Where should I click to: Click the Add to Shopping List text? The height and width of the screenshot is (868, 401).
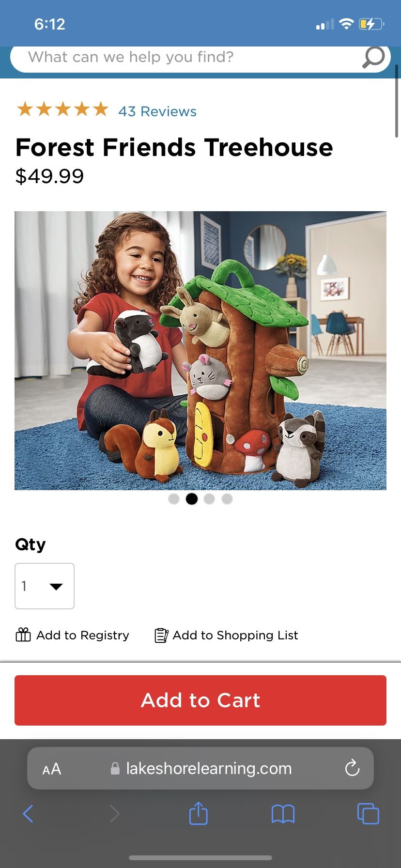[235, 635]
